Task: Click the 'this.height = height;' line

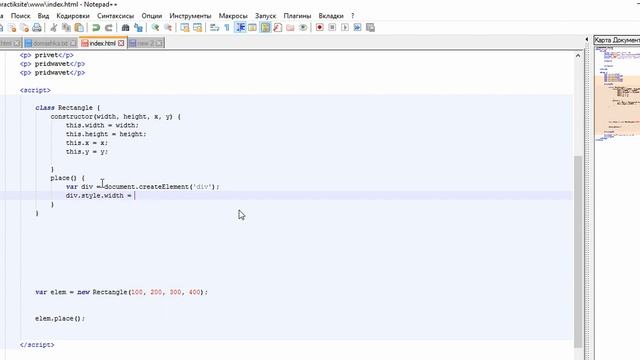Action: click(106, 134)
